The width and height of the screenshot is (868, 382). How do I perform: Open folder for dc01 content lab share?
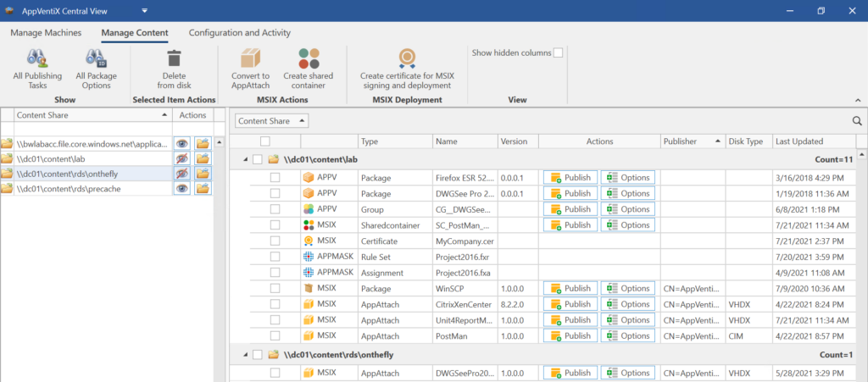203,158
